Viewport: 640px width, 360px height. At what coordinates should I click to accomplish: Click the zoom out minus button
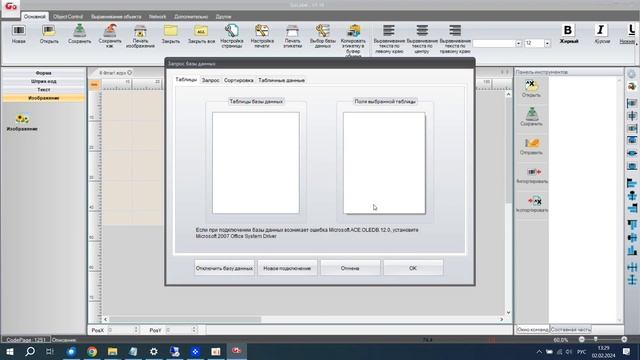[x=582, y=340]
